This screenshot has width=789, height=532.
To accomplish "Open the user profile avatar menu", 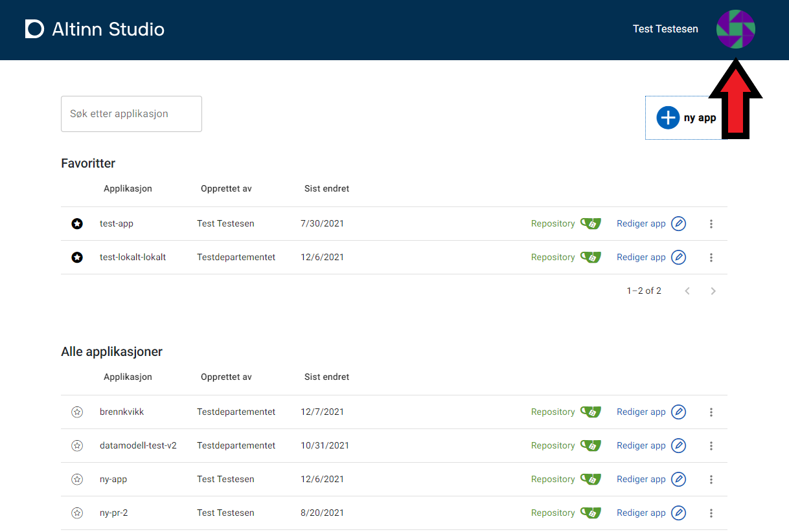I will point(735,29).
